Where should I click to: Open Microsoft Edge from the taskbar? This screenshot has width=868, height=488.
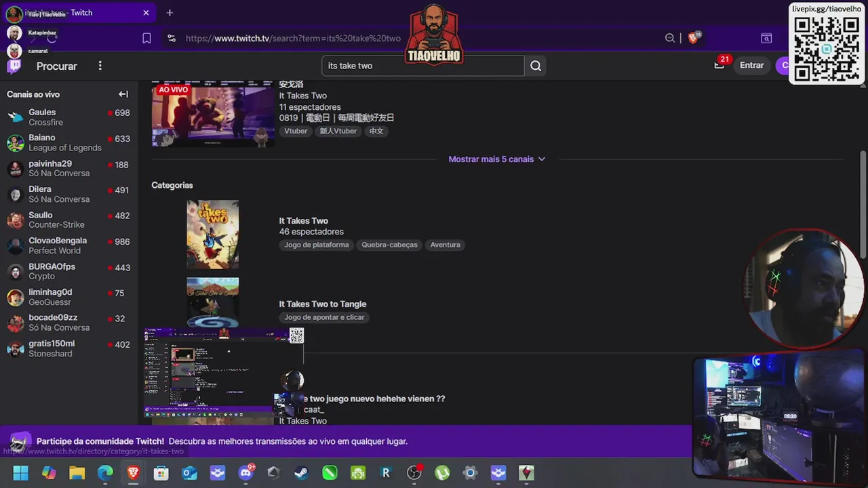click(x=105, y=472)
